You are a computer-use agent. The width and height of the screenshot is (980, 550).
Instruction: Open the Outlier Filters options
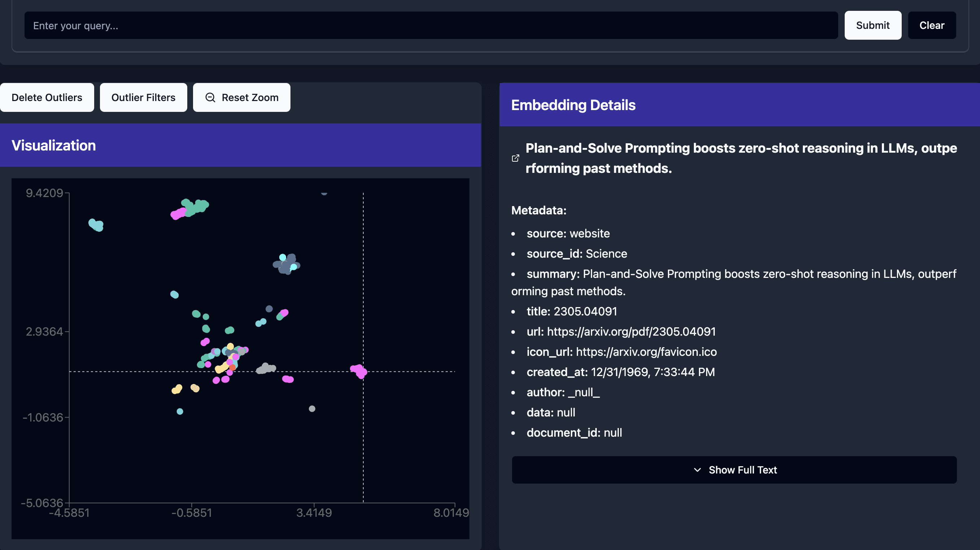(143, 97)
